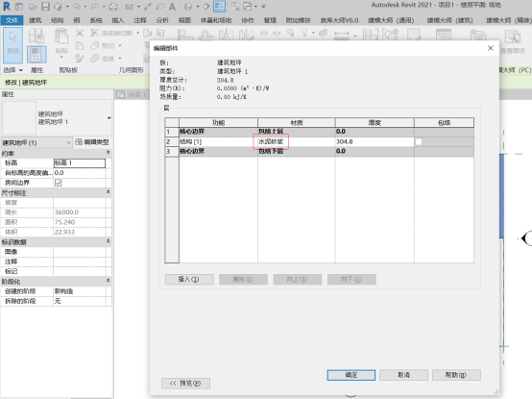Viewport: 532px width, 399px height.
Task: Select the 结构 [1] function cell
Action: pos(218,141)
